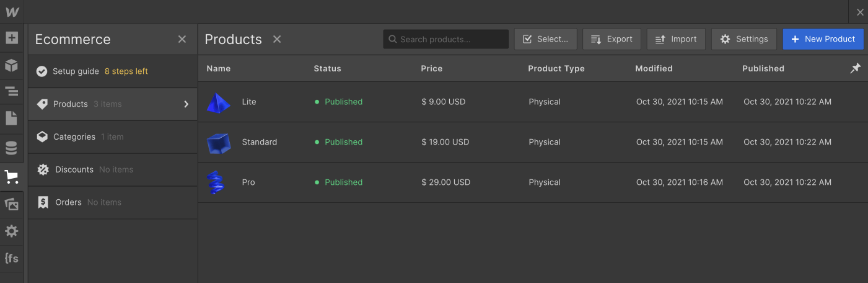The width and height of the screenshot is (868, 283).
Task: Open the Navigator panel icon
Action: [12, 92]
